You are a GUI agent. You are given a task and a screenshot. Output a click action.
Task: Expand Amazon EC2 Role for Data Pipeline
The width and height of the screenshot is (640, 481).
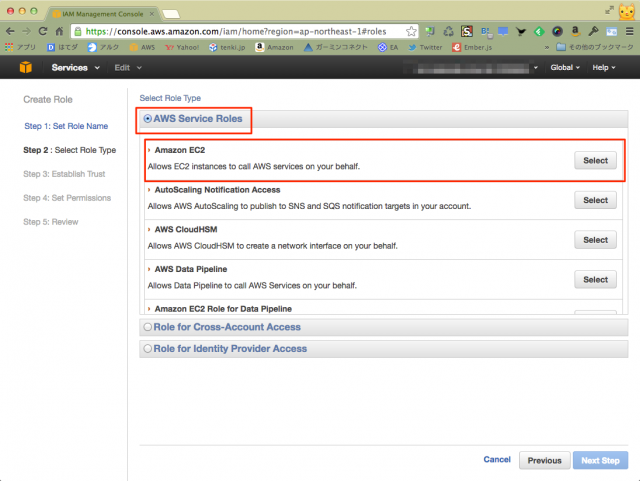pyautogui.click(x=149, y=309)
